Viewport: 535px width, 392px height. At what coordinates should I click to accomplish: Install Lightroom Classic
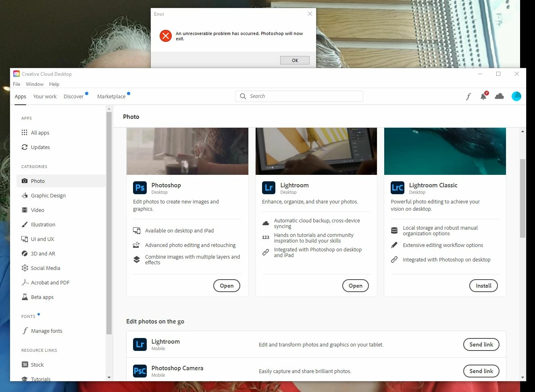pos(483,286)
